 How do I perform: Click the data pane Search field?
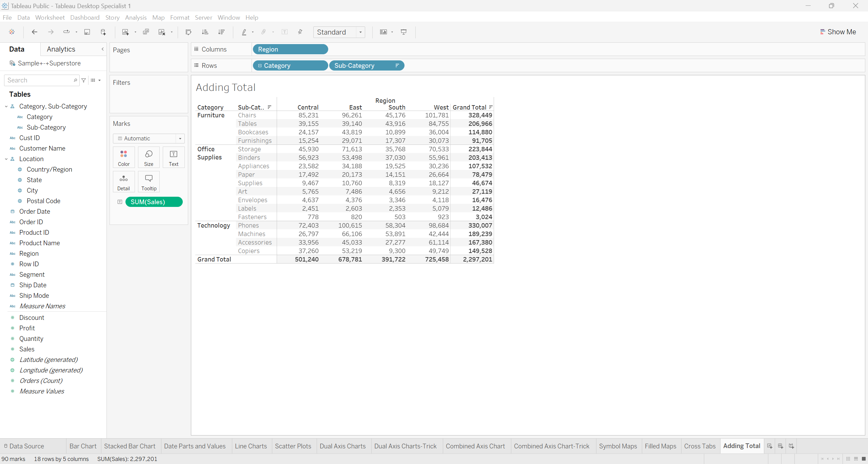(39, 80)
